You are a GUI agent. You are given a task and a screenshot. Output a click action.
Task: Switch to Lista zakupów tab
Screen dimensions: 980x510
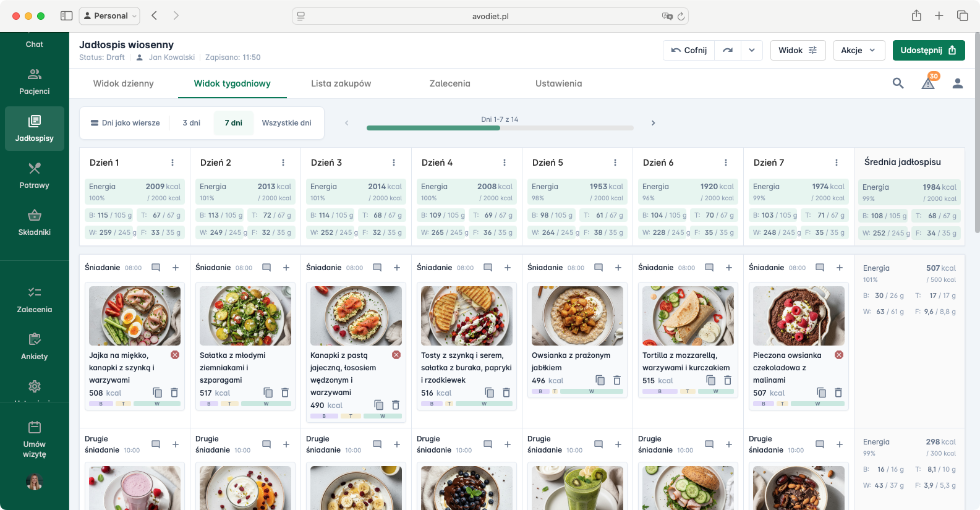coord(341,83)
